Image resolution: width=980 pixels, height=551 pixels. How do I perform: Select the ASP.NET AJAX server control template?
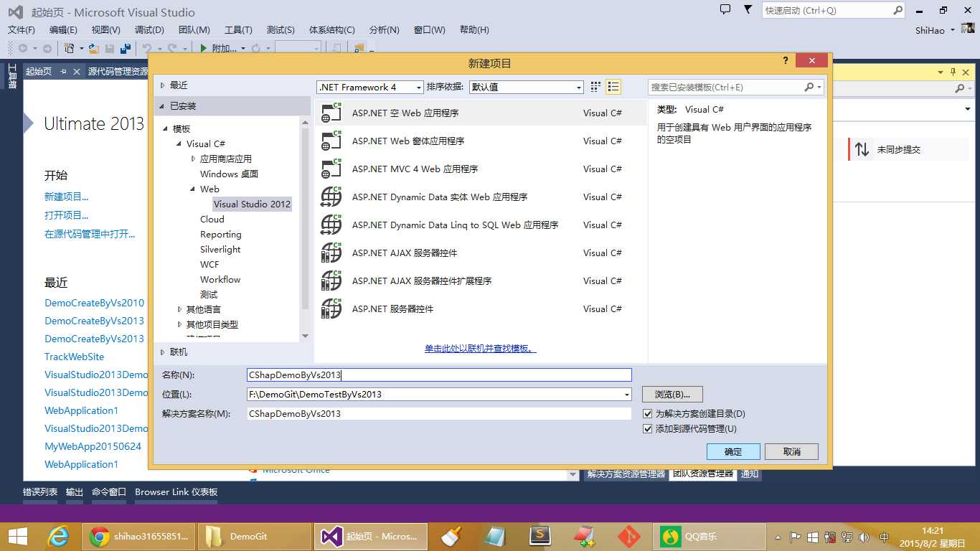(x=481, y=253)
